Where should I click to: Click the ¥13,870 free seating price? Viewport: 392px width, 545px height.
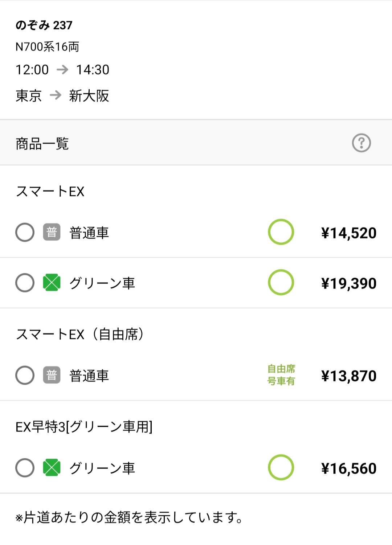348,376
